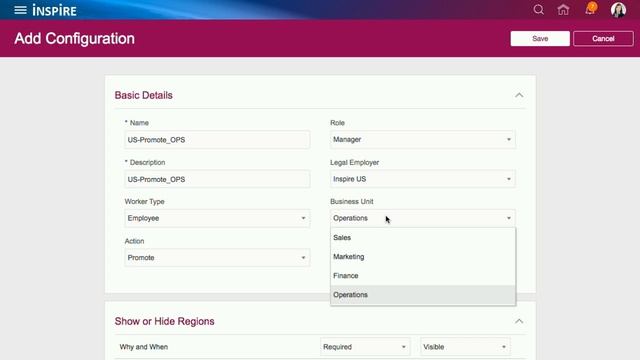Click the Why and When label

tap(144, 347)
